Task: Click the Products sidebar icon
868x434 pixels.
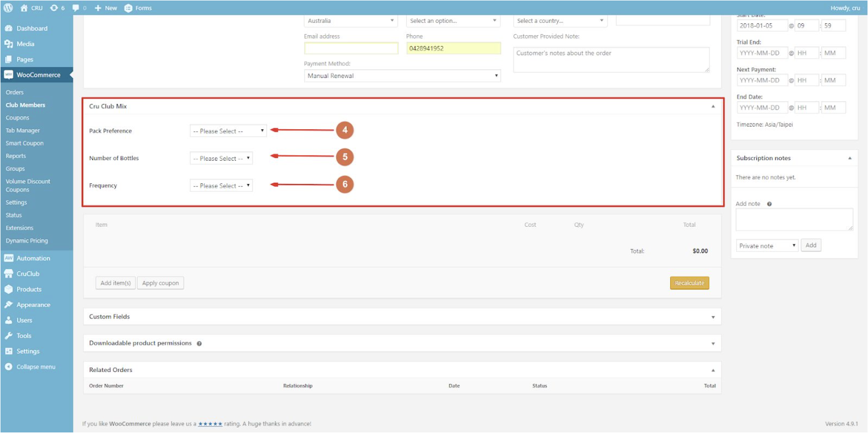Action: coord(8,289)
